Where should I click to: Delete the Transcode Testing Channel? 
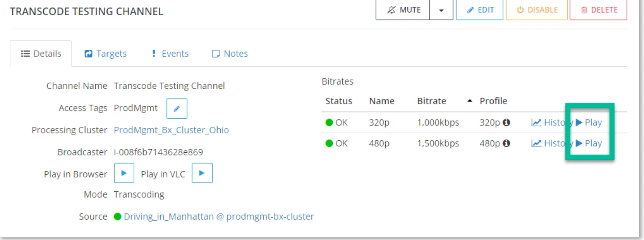599,10
